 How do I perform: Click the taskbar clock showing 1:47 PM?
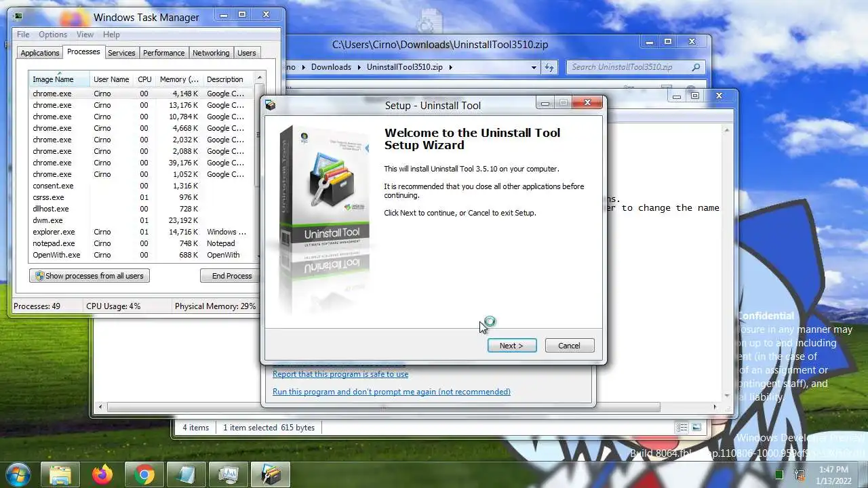coord(833,474)
